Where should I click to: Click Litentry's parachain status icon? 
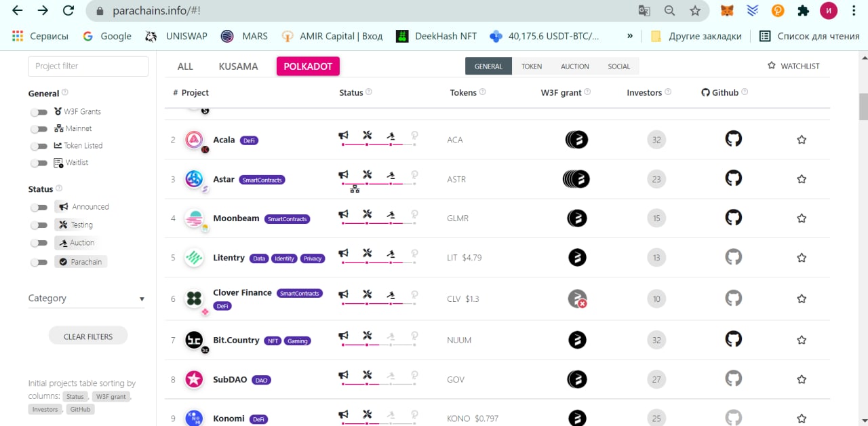coord(414,254)
